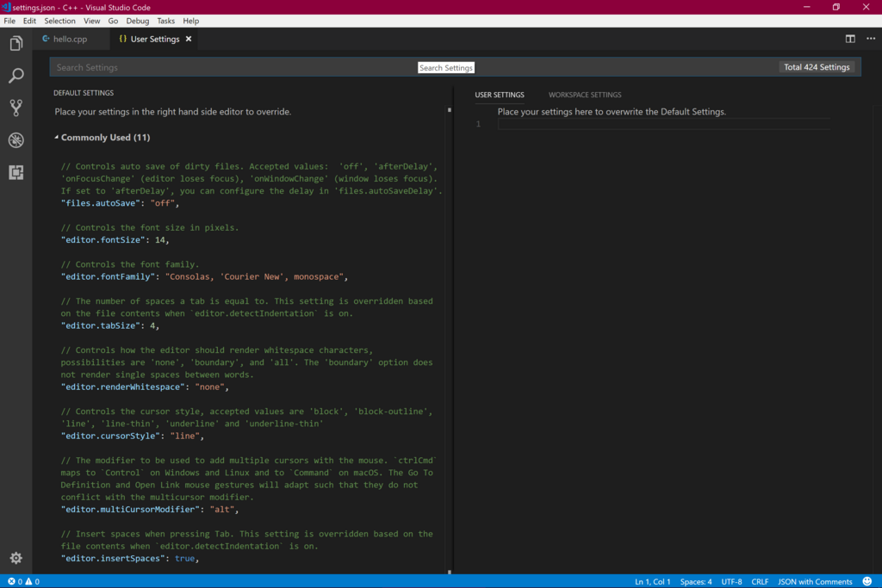
Task: Click the "off" value of files.autoSave
Action: point(163,203)
